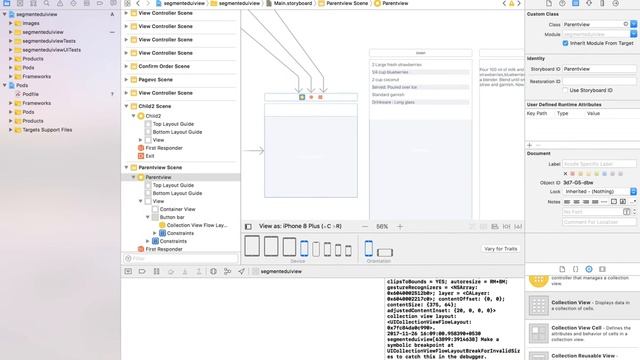Show the File inspector tab
640x360 pixels.
[549, 3]
